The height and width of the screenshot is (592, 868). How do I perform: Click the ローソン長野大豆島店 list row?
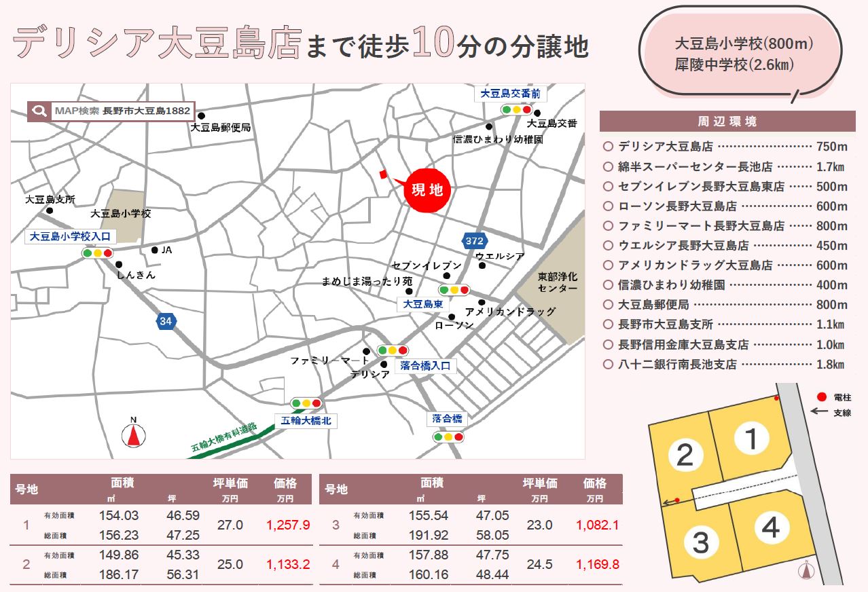tap(725, 206)
